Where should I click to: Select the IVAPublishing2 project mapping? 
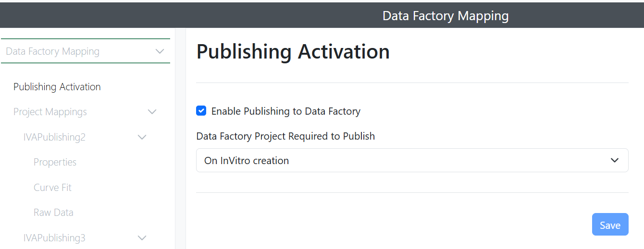coord(54,137)
